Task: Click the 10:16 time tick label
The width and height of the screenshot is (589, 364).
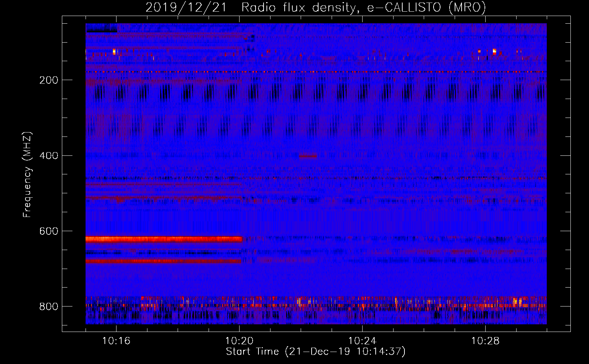Action: pyautogui.click(x=116, y=341)
